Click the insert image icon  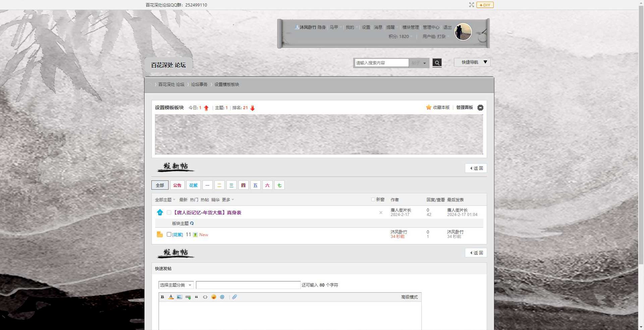(x=179, y=297)
